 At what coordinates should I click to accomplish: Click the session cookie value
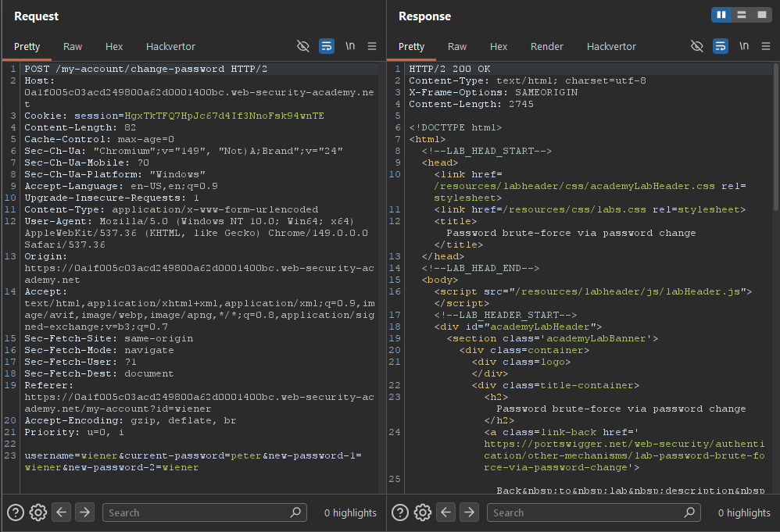pyautogui.click(x=224, y=116)
